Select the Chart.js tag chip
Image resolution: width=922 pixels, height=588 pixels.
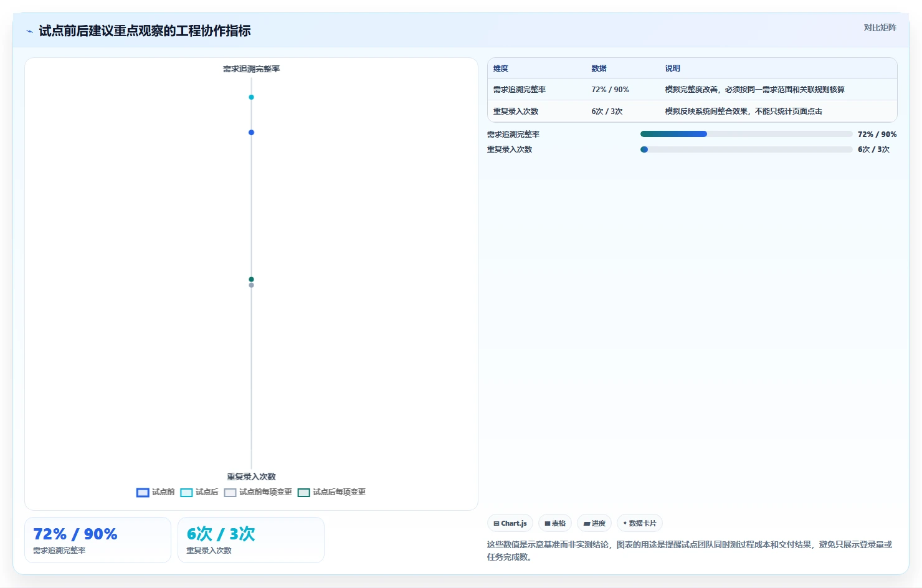[x=510, y=523]
